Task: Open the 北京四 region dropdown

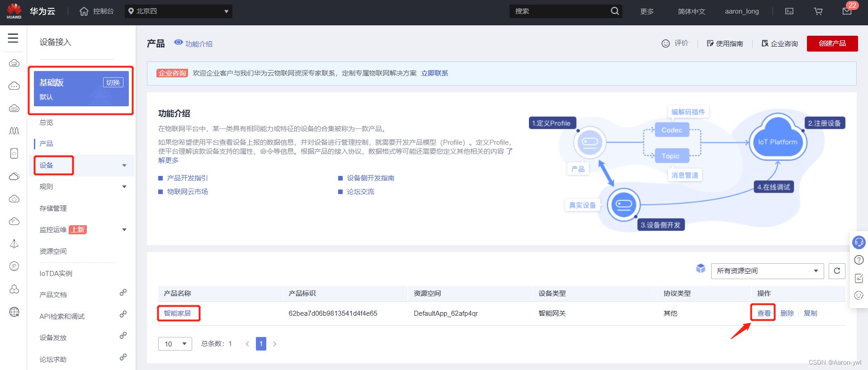Action: (179, 11)
